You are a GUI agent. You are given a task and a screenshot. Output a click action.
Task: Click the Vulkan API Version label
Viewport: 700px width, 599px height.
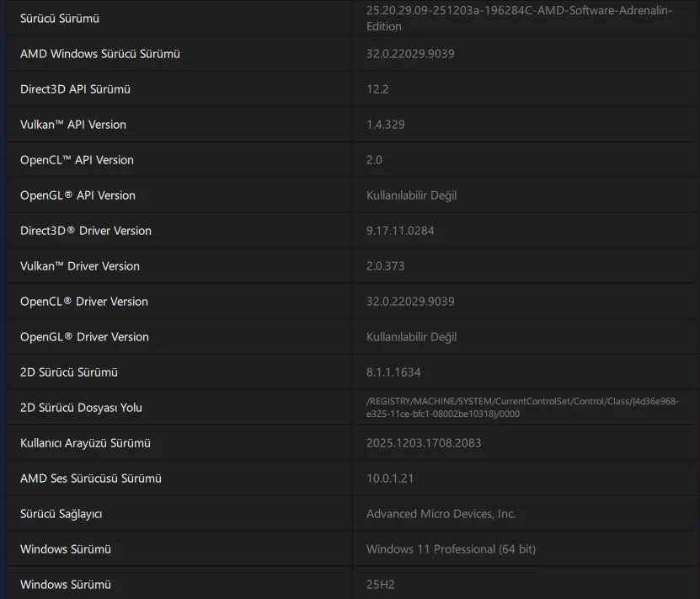73,125
